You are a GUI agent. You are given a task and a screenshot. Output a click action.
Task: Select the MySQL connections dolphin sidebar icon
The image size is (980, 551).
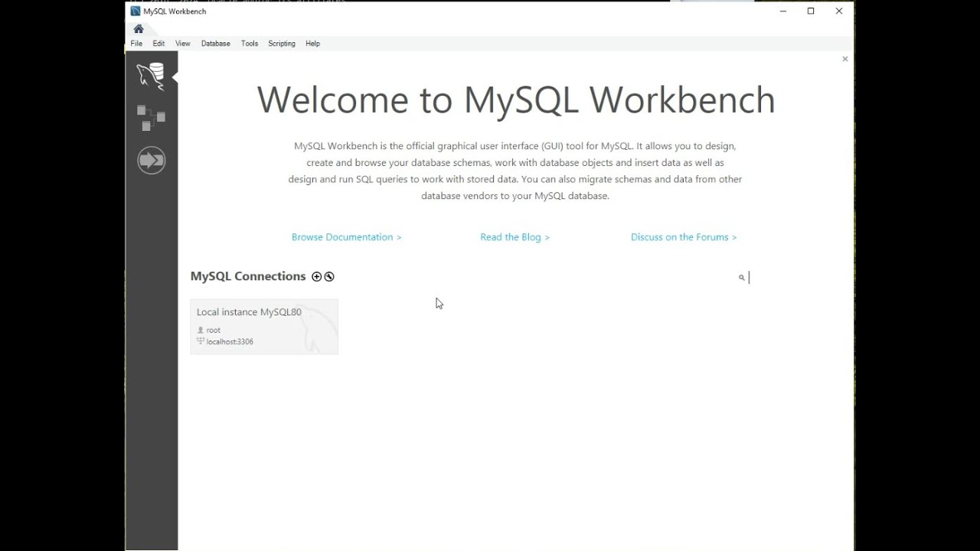click(151, 77)
